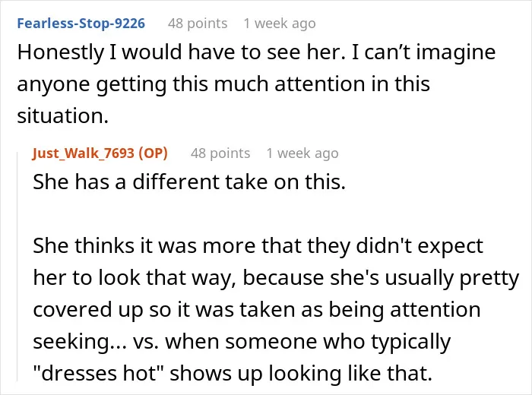Click 48 points on Fearless-Stop-9226's comment
532x395 pixels.
pos(198,24)
